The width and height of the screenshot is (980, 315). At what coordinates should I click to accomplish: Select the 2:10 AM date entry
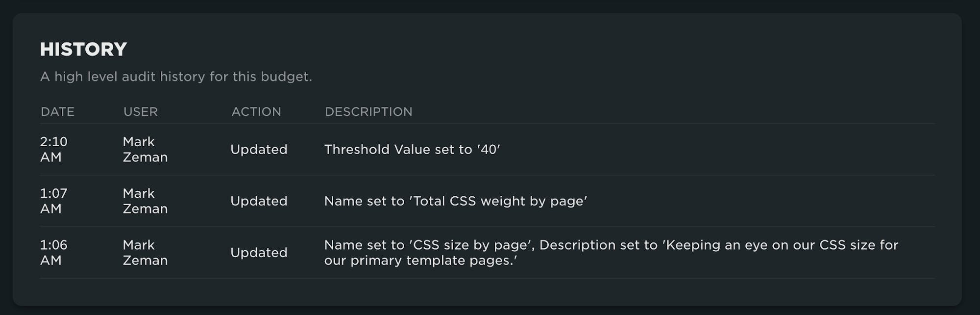point(53,149)
